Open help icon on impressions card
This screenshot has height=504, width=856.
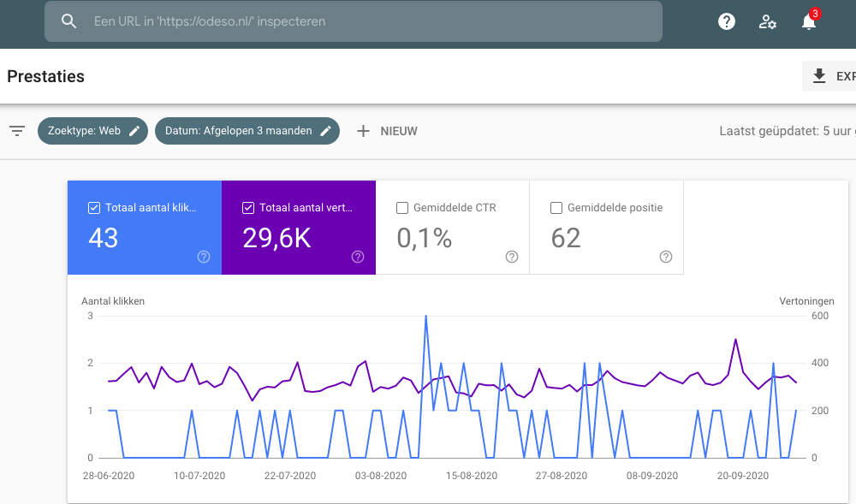[358, 257]
